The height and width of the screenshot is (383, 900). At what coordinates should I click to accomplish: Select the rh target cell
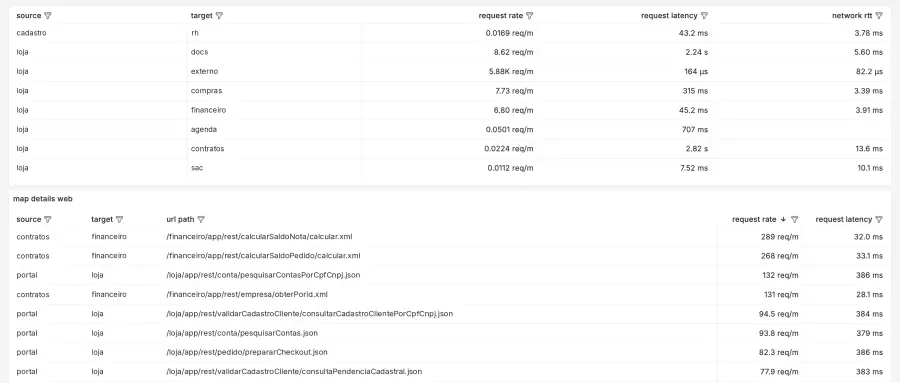(x=195, y=33)
